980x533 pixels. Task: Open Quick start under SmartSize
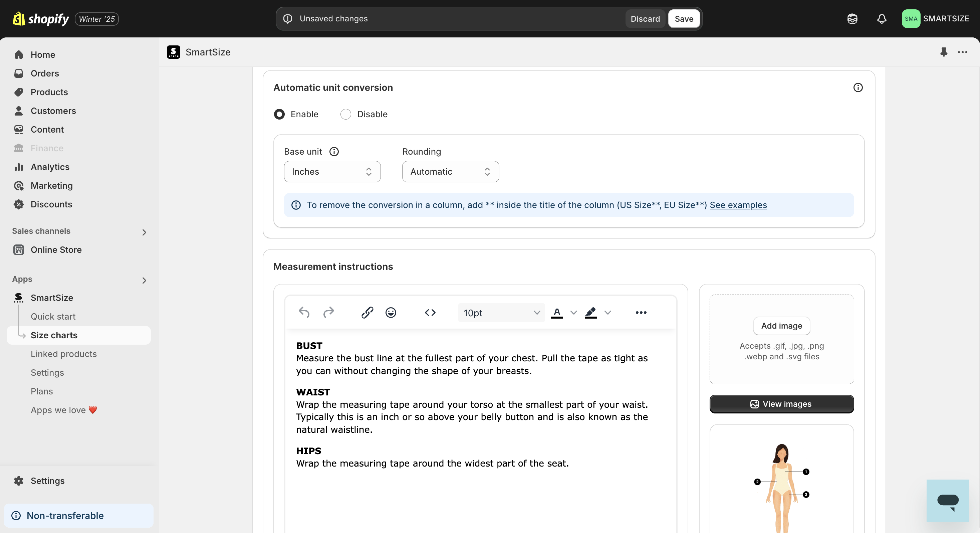(x=53, y=317)
